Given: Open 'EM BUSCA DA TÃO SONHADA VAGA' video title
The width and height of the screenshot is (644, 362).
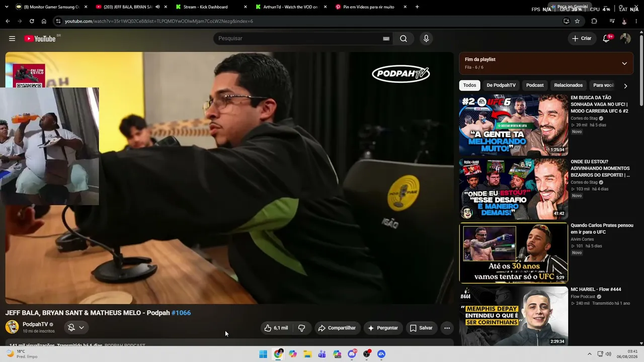Looking at the screenshot, I should pyautogui.click(x=599, y=104).
